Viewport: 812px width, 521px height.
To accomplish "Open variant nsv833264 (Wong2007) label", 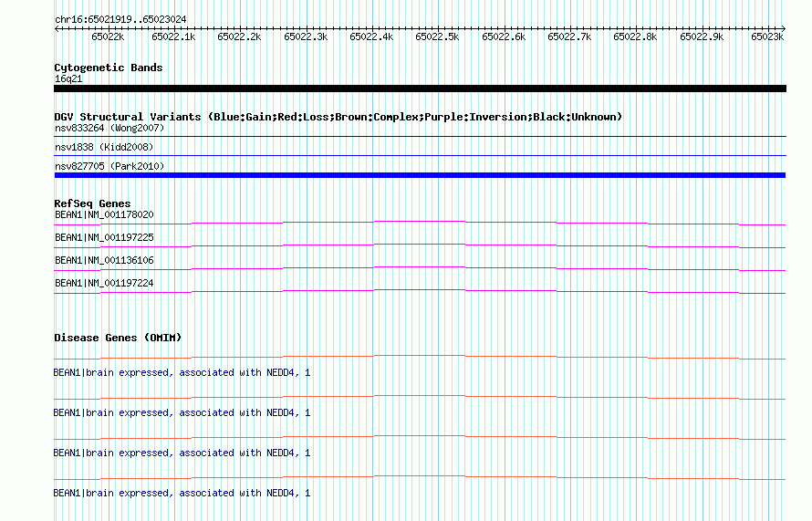I will [109, 128].
